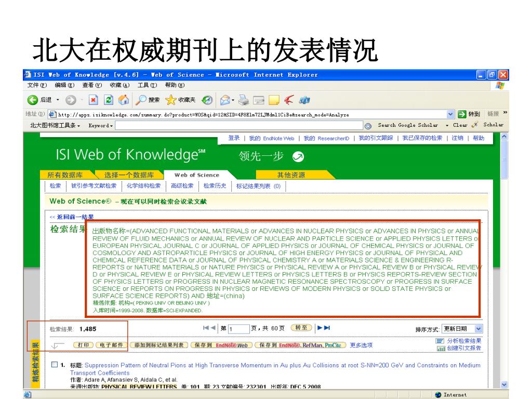The height and width of the screenshot is (399, 532).
Task: Open the 检索历史 link
Action: pos(215,186)
